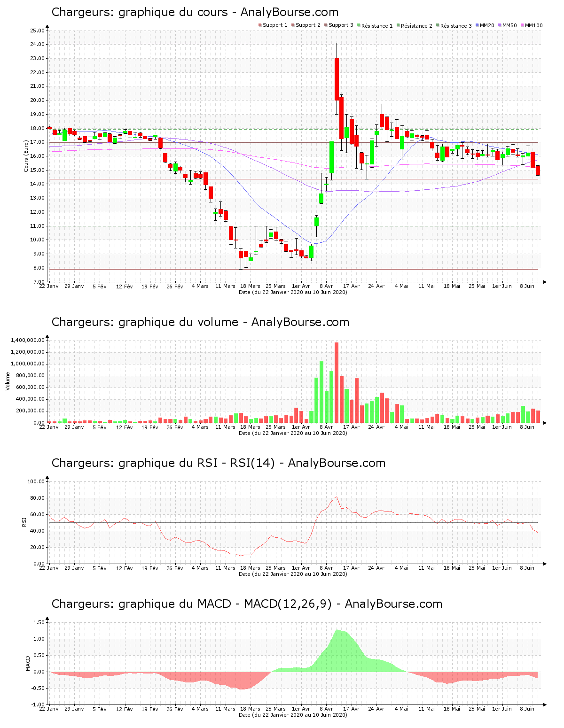Image resolution: width=564 pixels, height=728 pixels.
Task: Click the rotated 'Volume' axis label
Action: click(x=8, y=381)
